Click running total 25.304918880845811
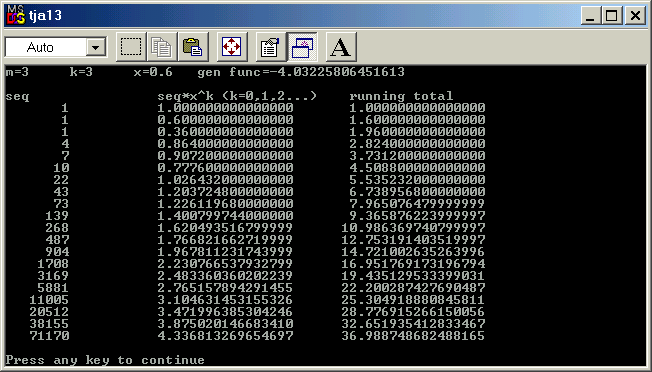 point(413,300)
